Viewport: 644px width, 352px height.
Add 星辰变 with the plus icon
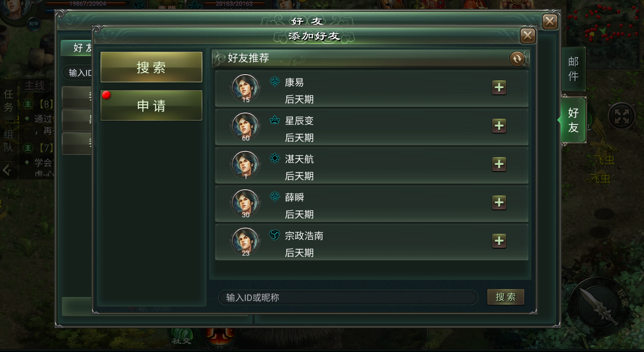[499, 126]
